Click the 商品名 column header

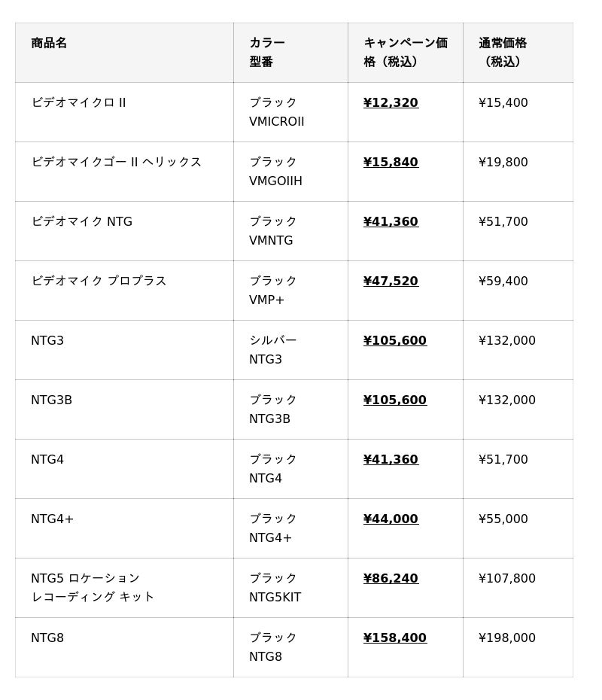point(49,44)
